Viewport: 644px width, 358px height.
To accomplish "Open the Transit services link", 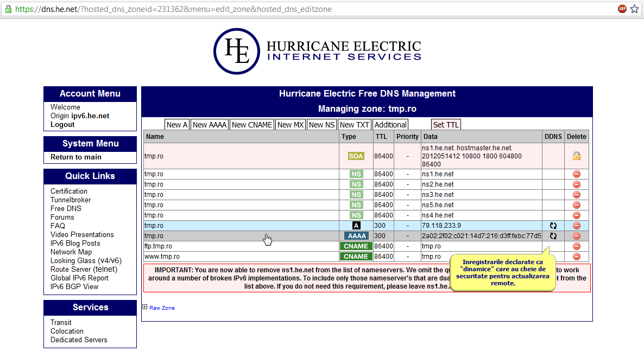I will [61, 322].
